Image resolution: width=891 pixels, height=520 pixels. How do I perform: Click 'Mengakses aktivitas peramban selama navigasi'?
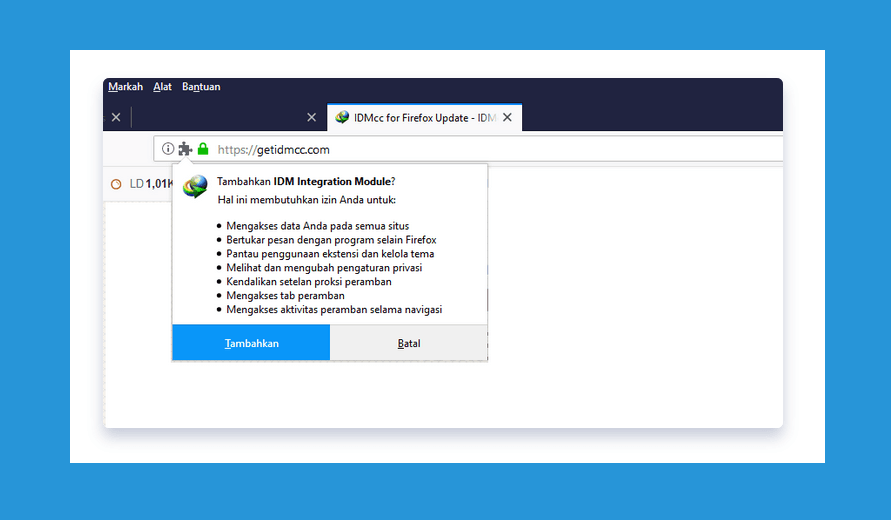click(x=334, y=309)
